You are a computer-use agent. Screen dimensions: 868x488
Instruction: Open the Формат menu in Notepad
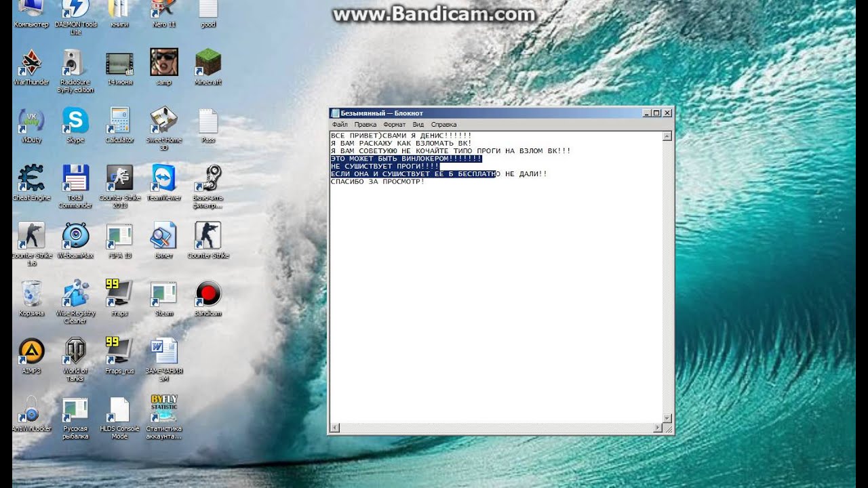(395, 125)
